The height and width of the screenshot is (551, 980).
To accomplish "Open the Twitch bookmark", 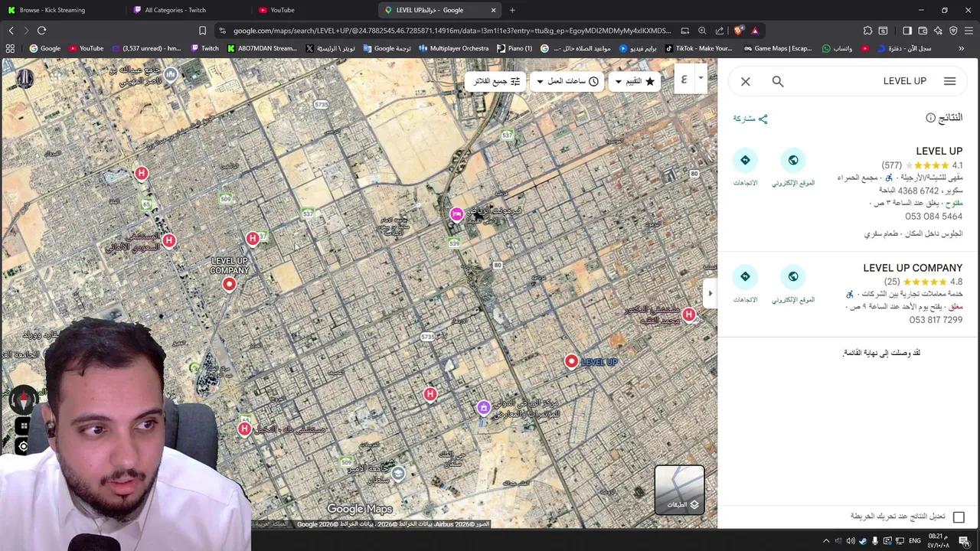I will point(204,48).
